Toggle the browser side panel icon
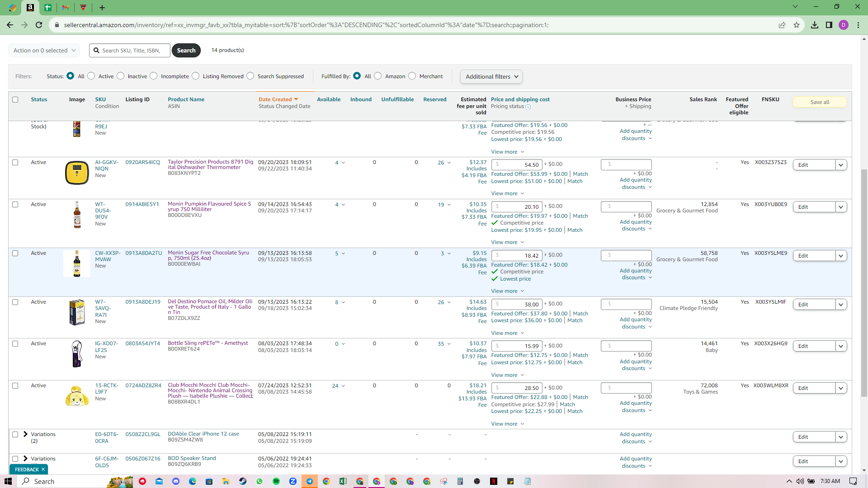This screenshot has height=488, width=868. click(x=829, y=25)
